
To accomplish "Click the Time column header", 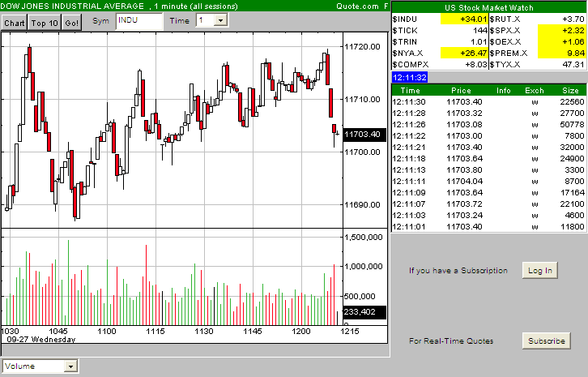I will [411, 91].
